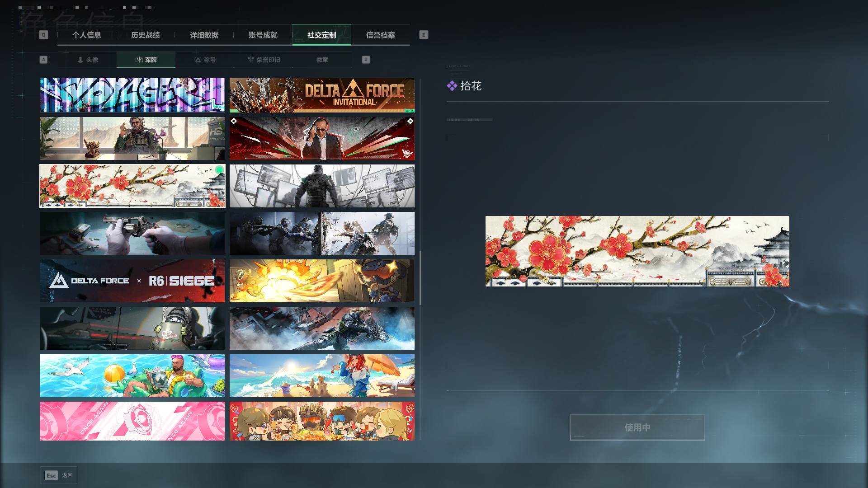Click the Esc 返回 back button
The image size is (868, 488).
58,475
